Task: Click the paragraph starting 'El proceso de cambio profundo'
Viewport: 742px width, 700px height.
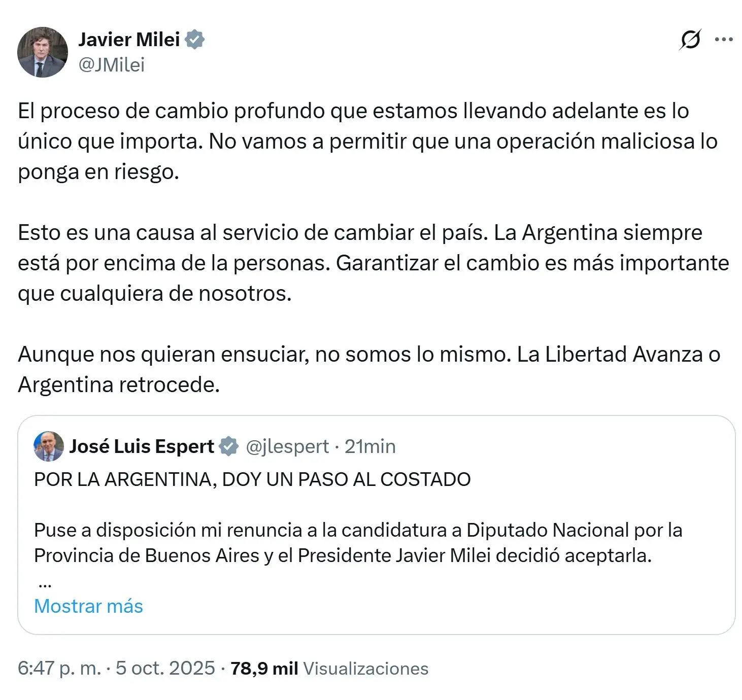Action: pos(367,141)
